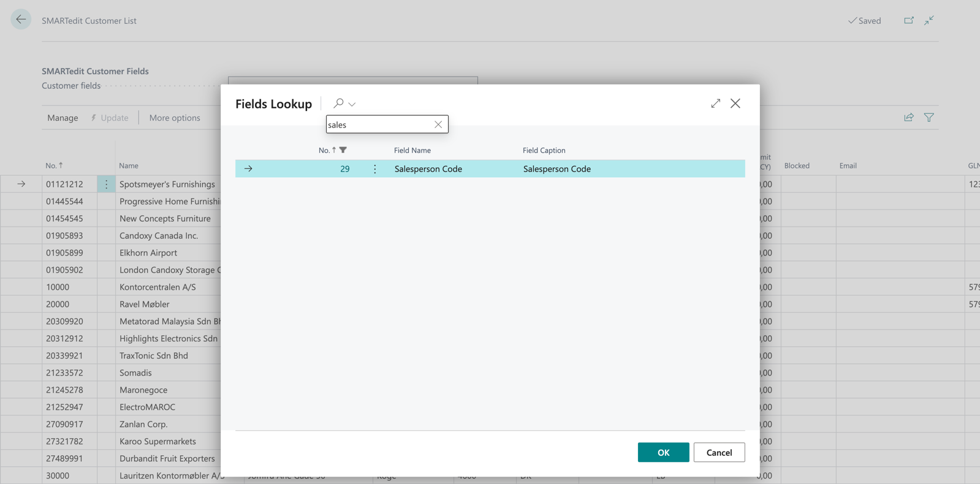The image size is (980, 484).
Task: Open More options menu
Action: pyautogui.click(x=175, y=118)
